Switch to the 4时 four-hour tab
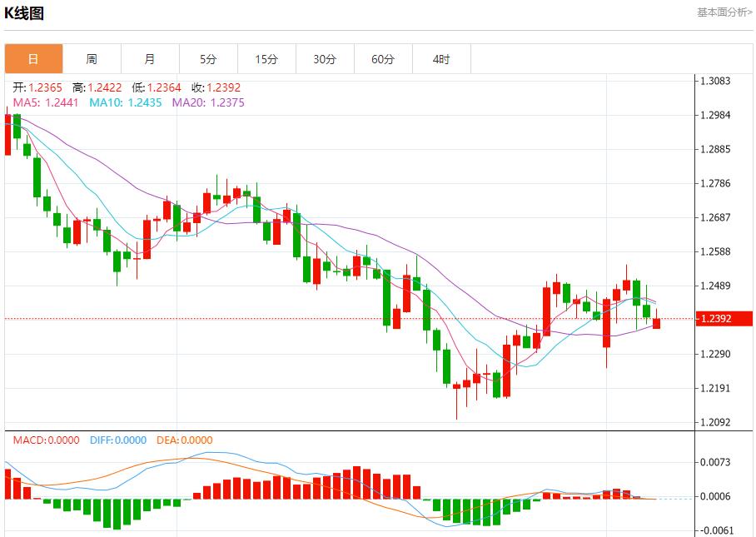The width and height of the screenshot is (756, 537). (441, 59)
